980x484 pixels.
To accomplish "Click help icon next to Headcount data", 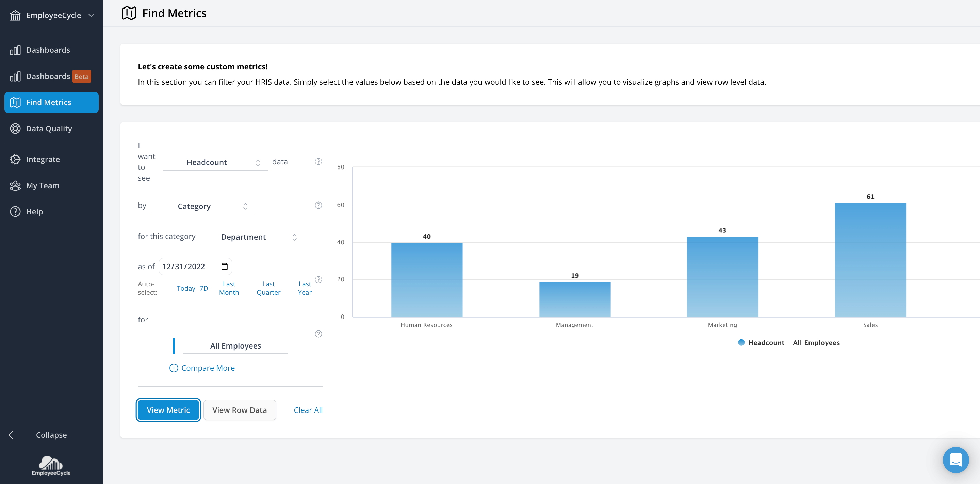I will click(x=318, y=162).
